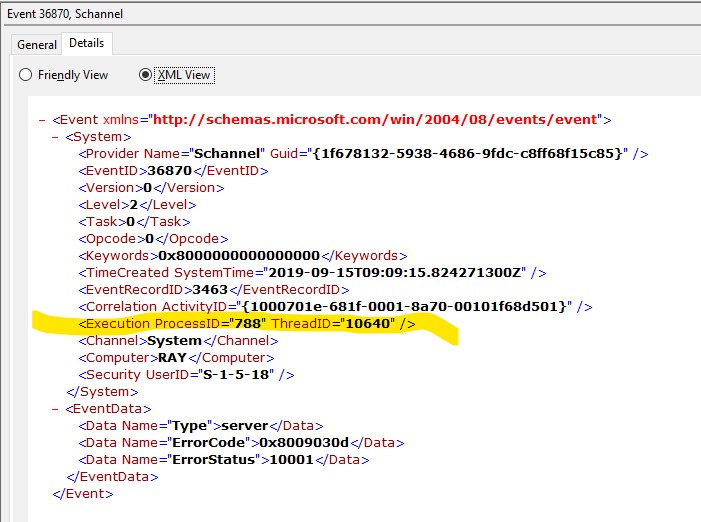Collapse the EventData XML node
Image resolution: width=701 pixels, height=522 pixels.
point(55,409)
